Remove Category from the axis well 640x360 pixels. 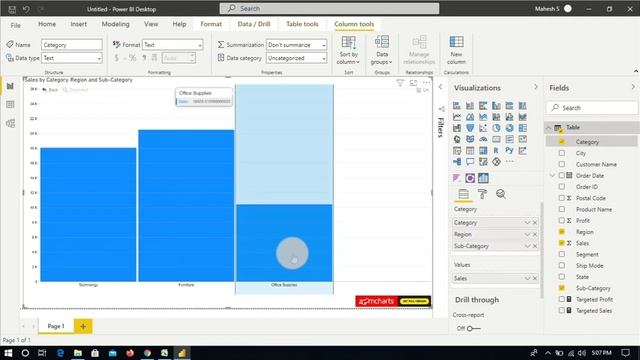tap(535, 223)
